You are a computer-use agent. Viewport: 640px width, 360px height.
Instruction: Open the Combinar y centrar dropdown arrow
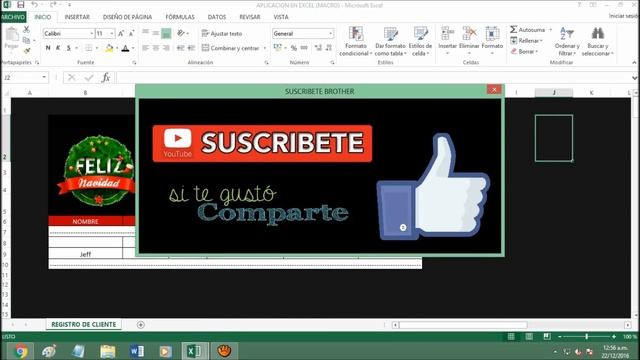(264, 48)
